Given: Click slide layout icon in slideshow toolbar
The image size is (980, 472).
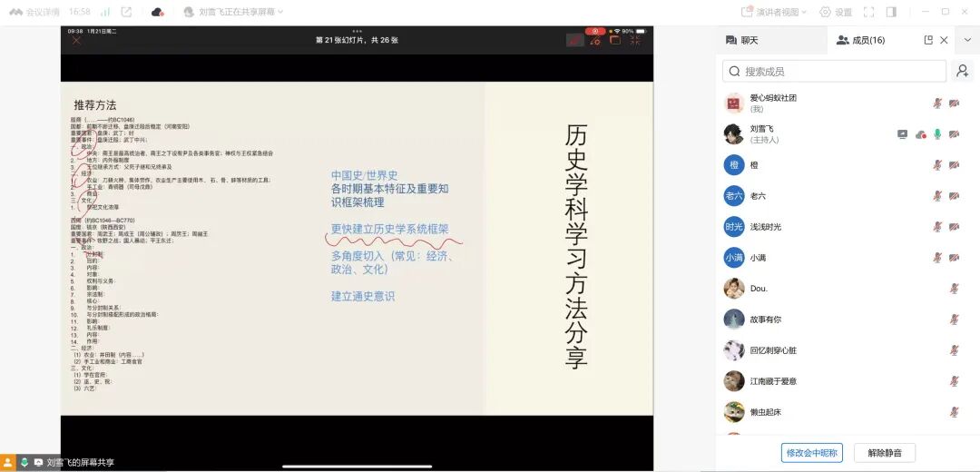Looking at the screenshot, I should 615,40.
